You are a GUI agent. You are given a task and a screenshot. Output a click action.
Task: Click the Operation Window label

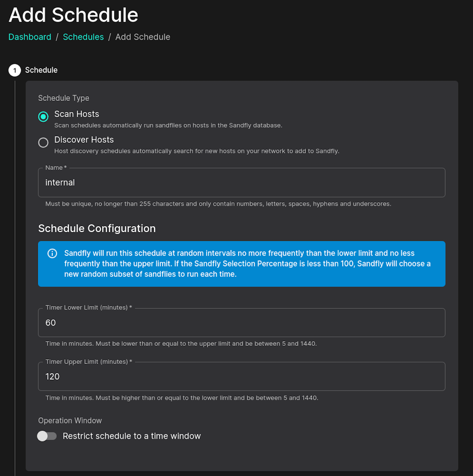click(70, 420)
